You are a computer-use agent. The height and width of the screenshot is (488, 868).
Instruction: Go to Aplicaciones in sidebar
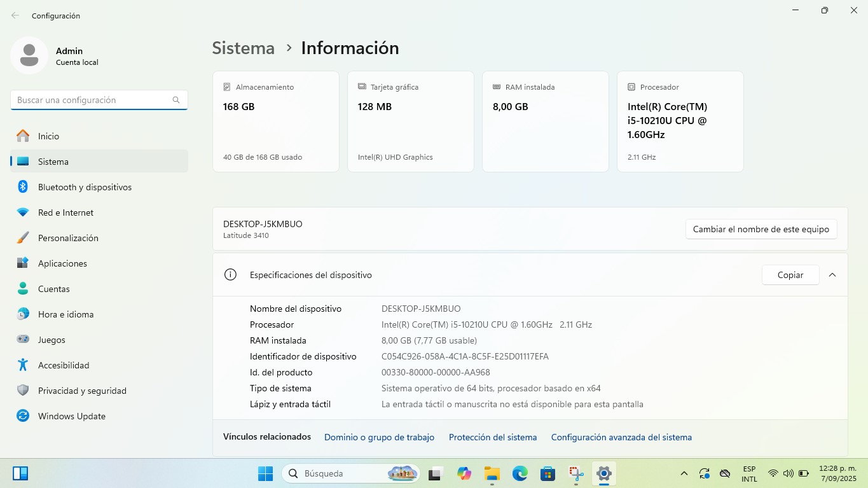coord(62,263)
